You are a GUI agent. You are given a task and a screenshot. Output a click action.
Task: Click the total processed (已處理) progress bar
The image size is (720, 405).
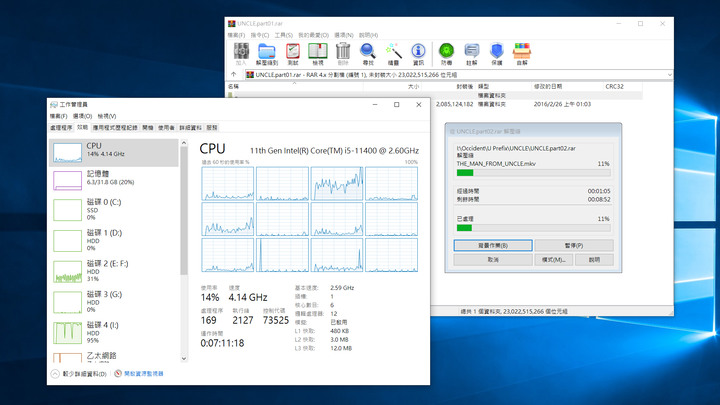click(x=534, y=228)
